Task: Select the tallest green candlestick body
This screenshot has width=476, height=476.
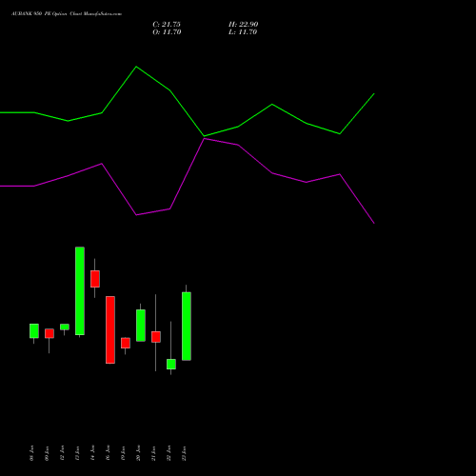Action: coord(80,290)
